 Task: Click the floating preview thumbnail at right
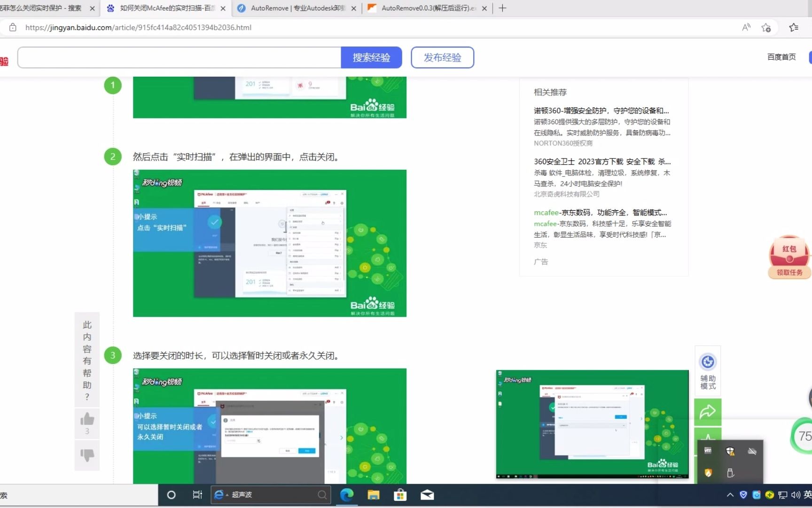pyautogui.click(x=592, y=424)
